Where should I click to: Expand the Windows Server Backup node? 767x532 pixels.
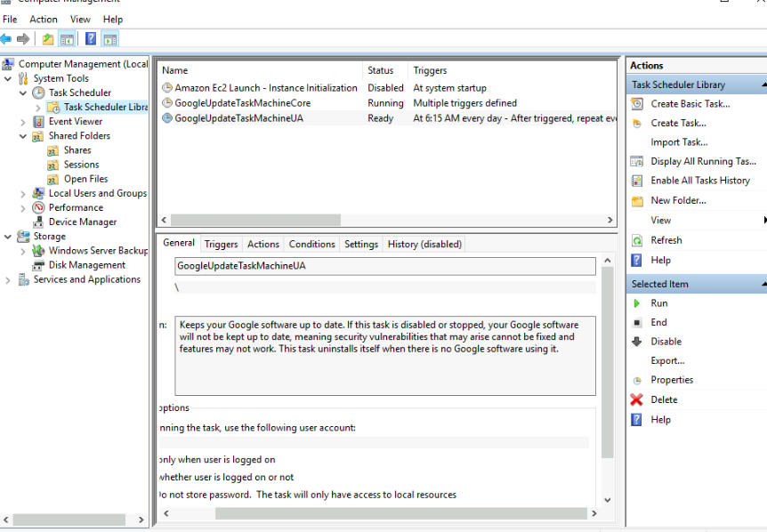point(24,251)
